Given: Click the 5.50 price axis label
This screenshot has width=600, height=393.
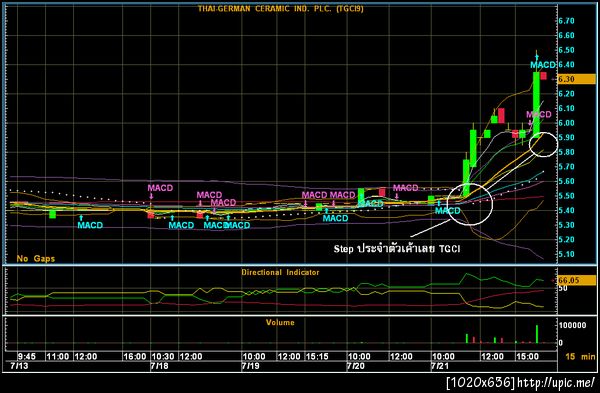Looking at the screenshot, I should [x=566, y=196].
